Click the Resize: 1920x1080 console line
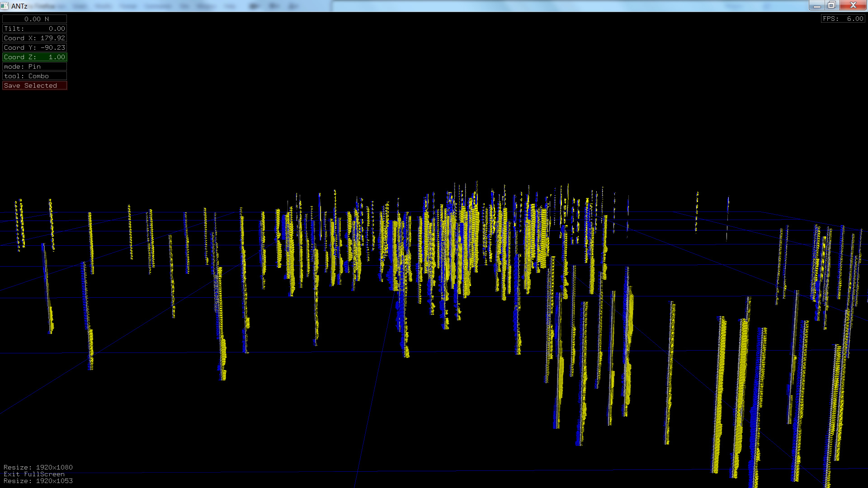 point(38,467)
